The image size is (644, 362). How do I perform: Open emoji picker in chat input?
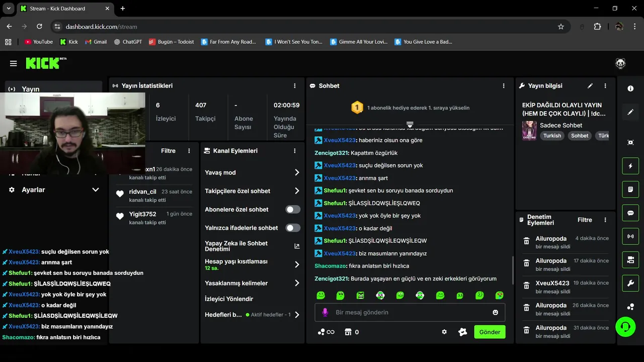coord(495,312)
